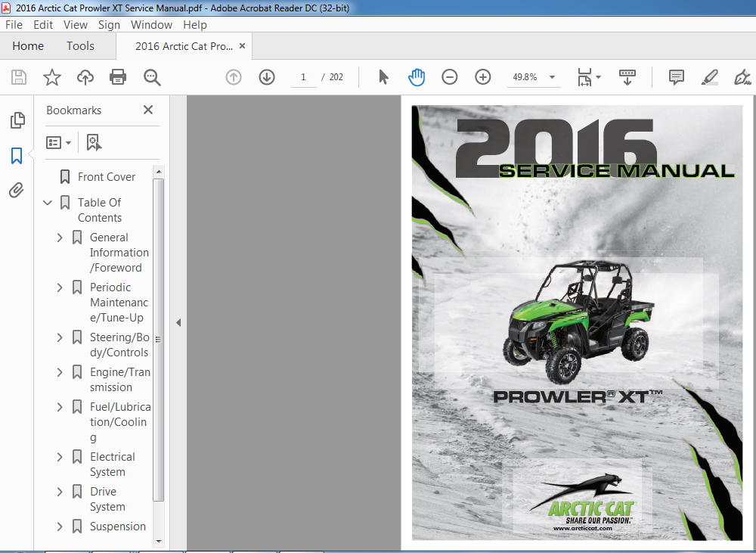Open the Fill & Sign pen icon
The image size is (756, 553).
(x=742, y=77)
